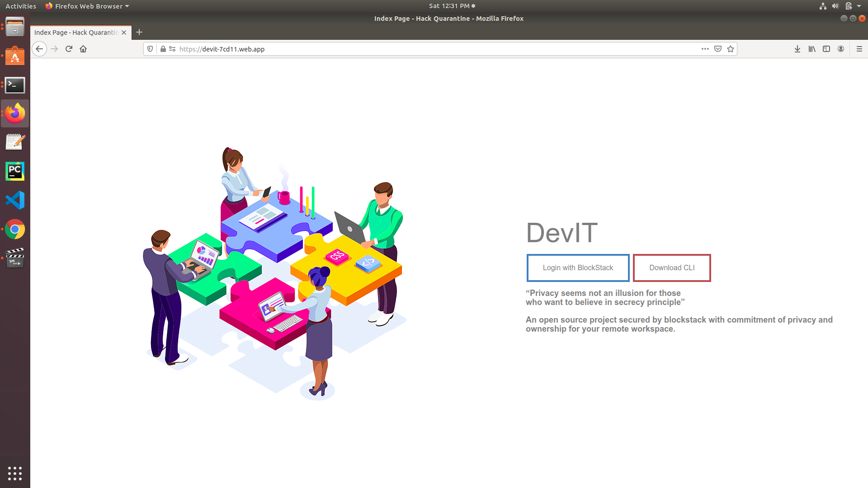Reload the current page

coord(69,49)
